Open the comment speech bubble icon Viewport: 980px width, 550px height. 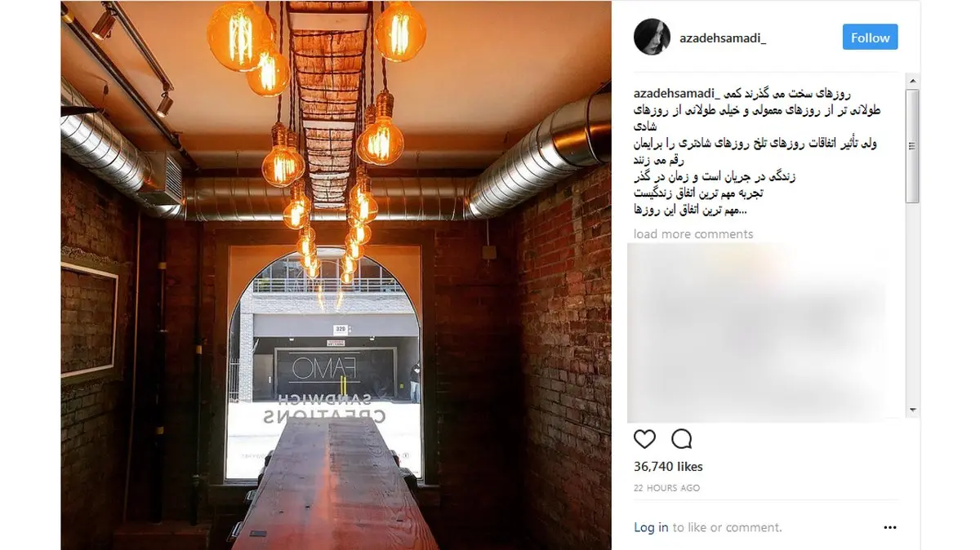pos(682,439)
